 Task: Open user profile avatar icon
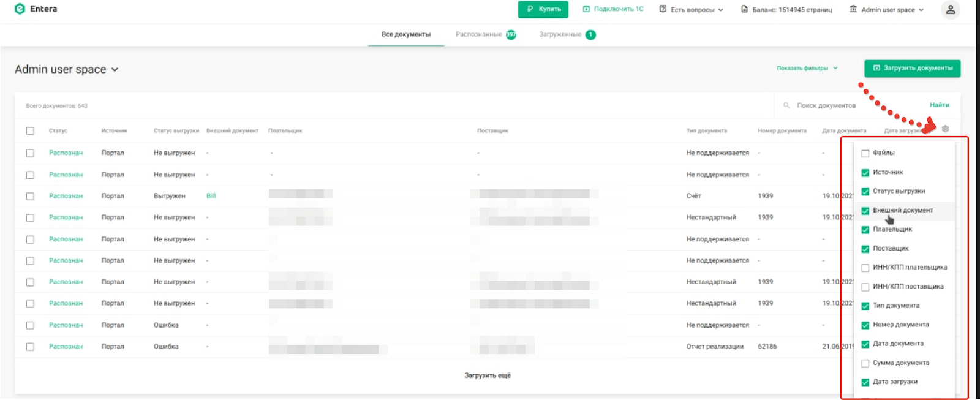tap(951, 10)
